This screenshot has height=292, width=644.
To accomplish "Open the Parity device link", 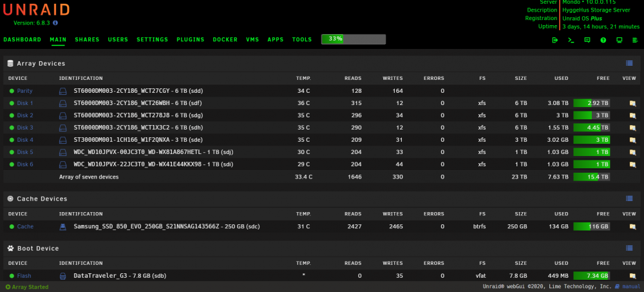I will [24, 91].
